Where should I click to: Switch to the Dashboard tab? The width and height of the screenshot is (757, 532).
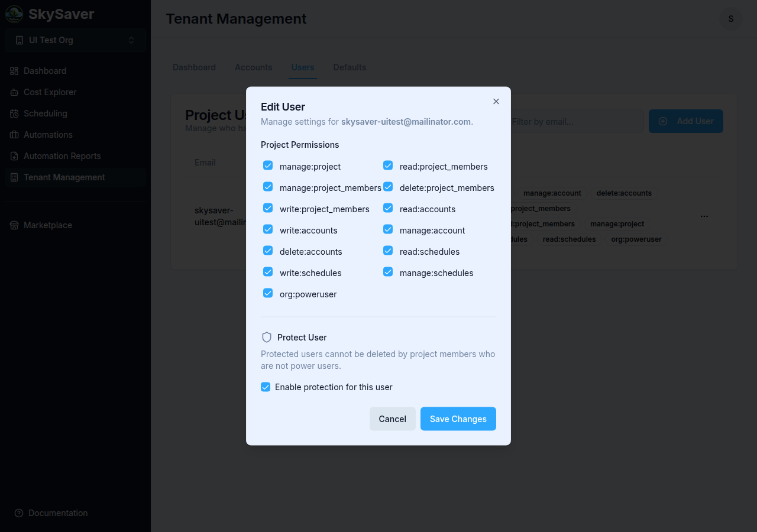pos(194,67)
